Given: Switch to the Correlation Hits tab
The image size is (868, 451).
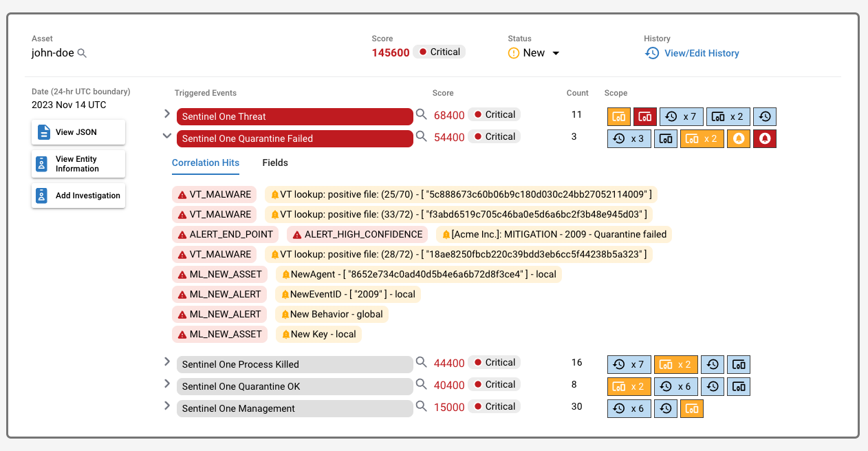Looking at the screenshot, I should tap(206, 163).
